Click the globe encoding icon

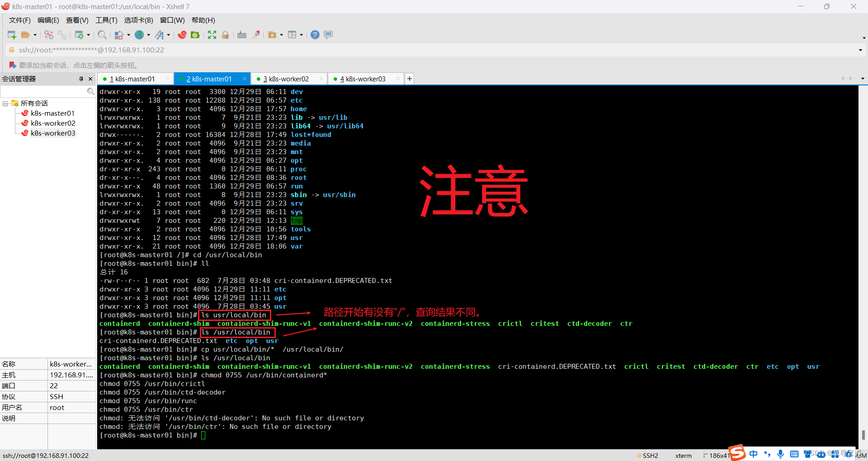(139, 35)
